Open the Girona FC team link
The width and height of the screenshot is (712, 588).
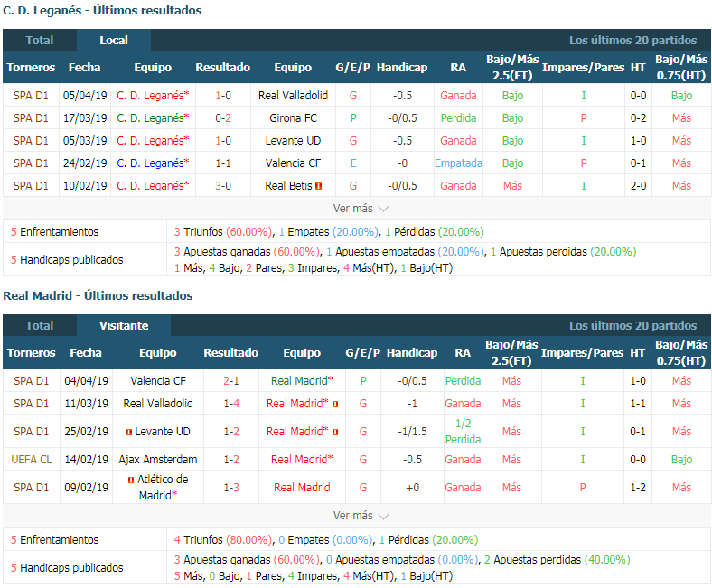[293, 118]
